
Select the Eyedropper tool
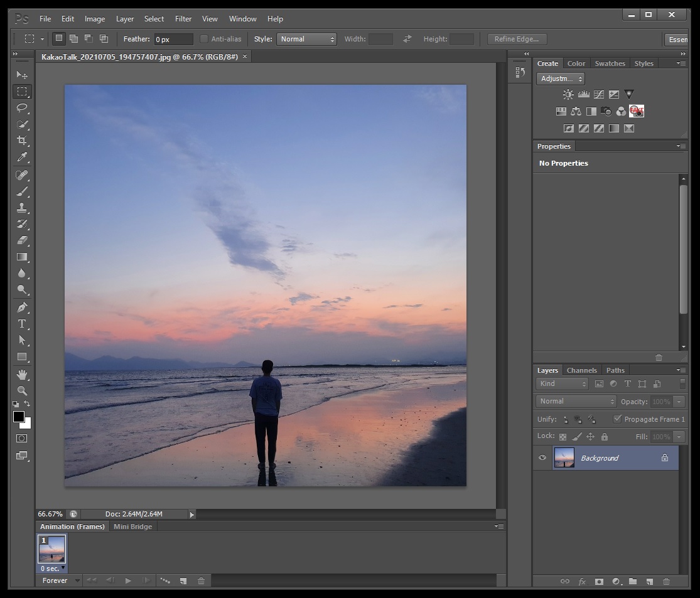coord(21,157)
